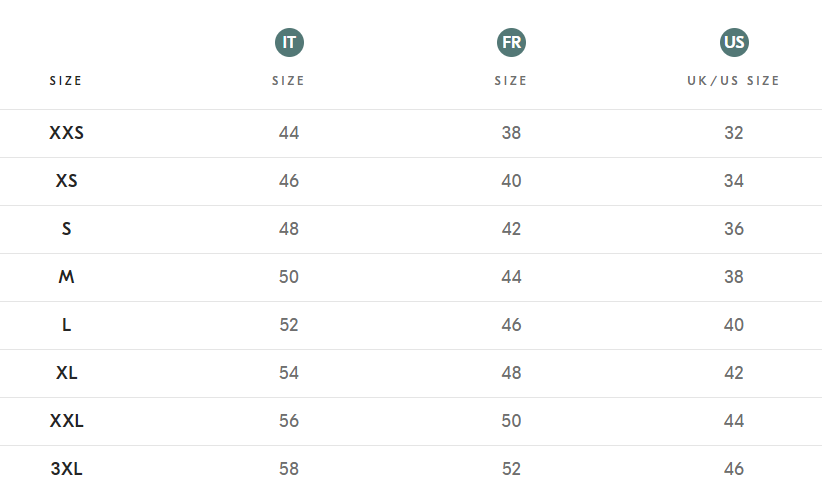
Task: Choose the S size row label
Action: coord(66,229)
